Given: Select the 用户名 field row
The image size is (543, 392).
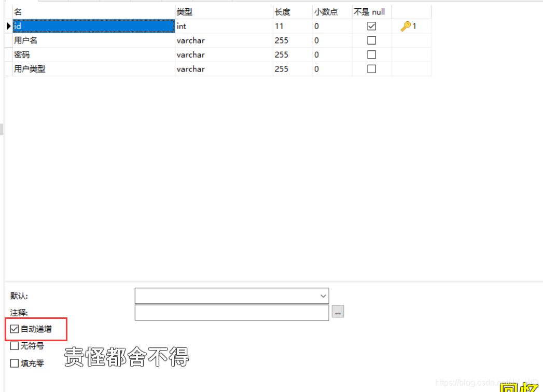Looking at the screenshot, I should tap(78, 40).
